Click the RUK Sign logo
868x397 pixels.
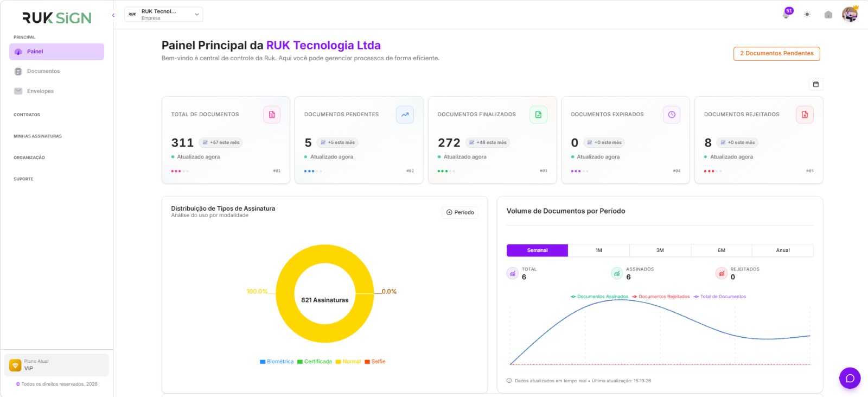pyautogui.click(x=57, y=18)
